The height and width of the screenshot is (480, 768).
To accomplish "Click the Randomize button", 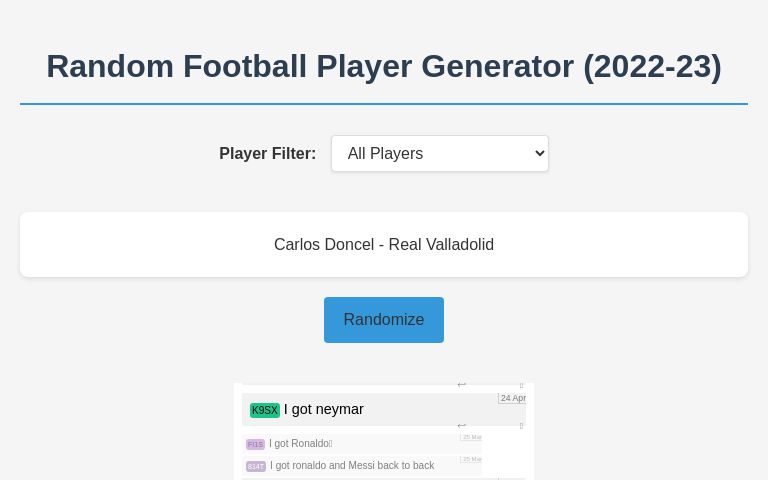I will point(384,320).
